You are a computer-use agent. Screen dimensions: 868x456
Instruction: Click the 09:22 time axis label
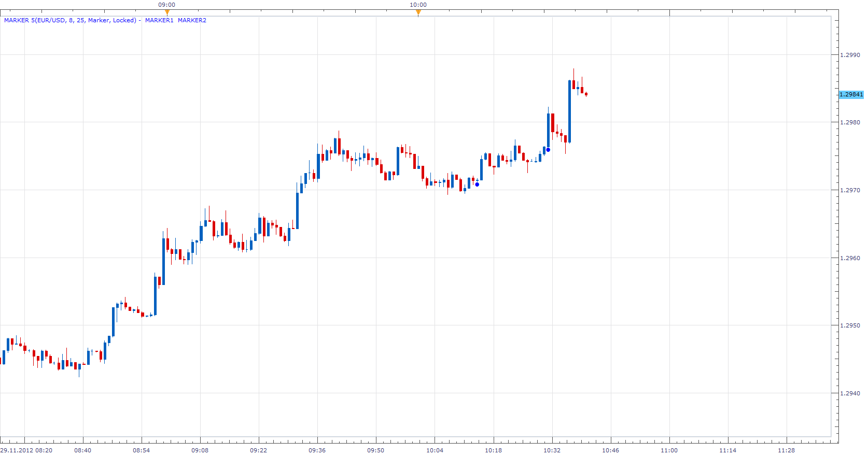[259, 450]
